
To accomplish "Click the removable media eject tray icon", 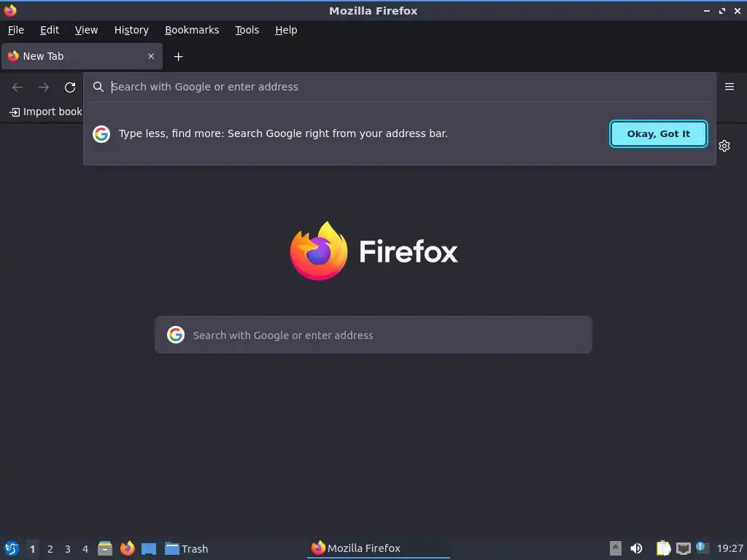I will 616,548.
